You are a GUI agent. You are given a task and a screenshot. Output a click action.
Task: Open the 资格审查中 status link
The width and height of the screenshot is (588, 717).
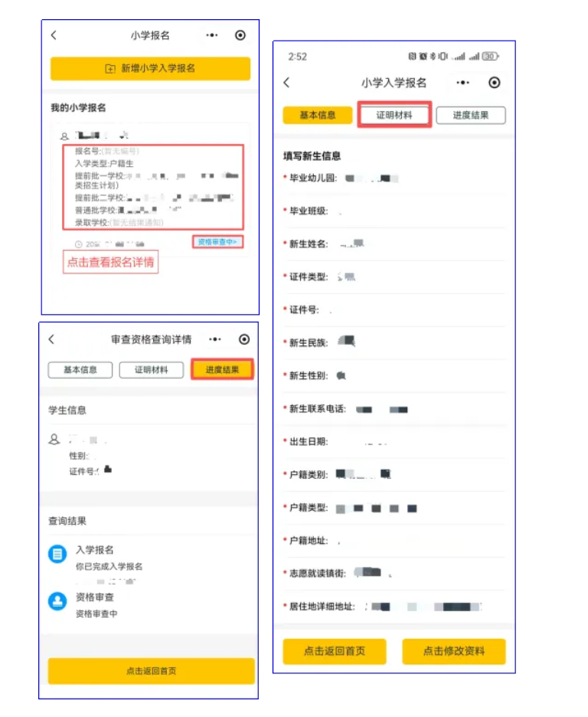tap(217, 242)
